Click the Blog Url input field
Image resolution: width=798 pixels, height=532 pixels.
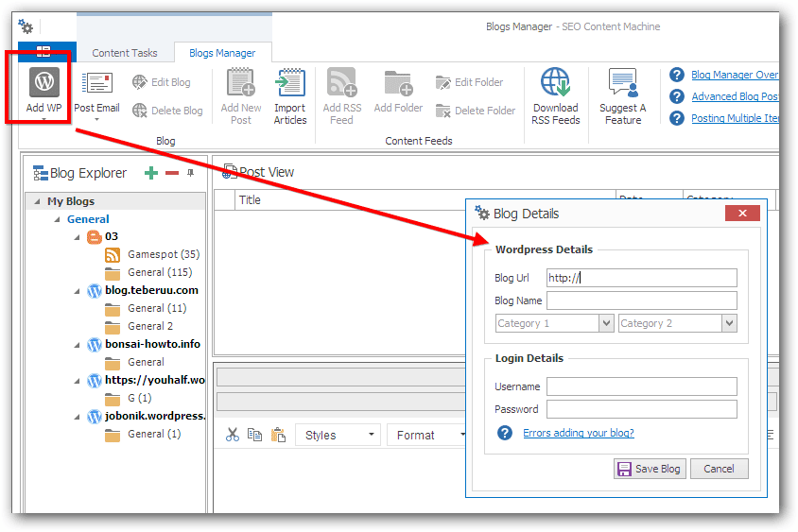[x=641, y=278]
